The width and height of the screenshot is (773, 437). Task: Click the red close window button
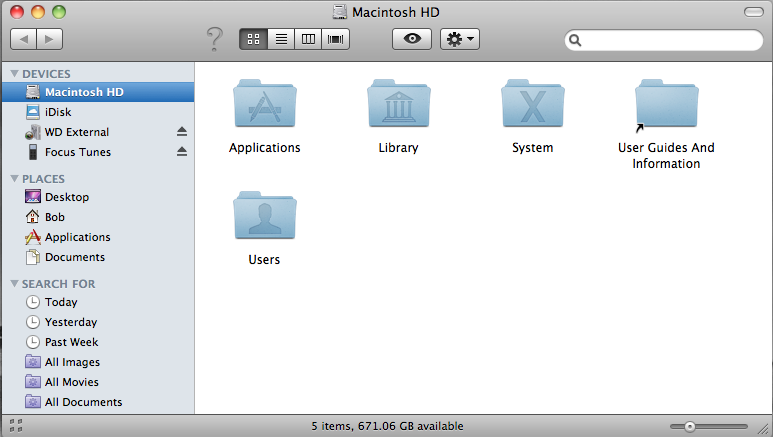point(17,12)
